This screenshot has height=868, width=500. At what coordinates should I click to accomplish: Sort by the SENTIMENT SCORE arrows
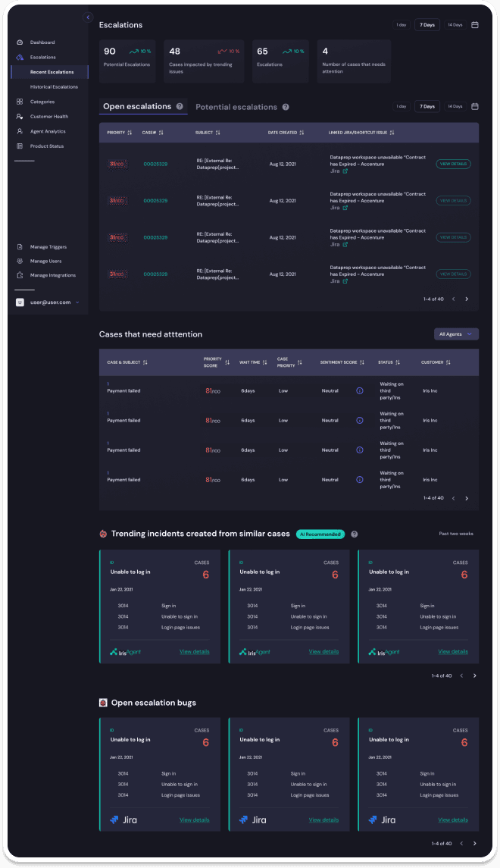coord(362,362)
